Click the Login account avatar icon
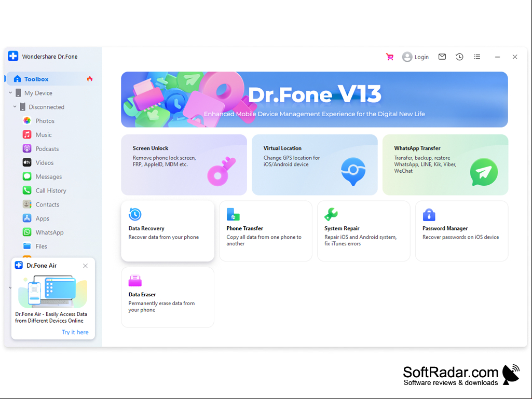This screenshot has width=532, height=399. pos(407,57)
